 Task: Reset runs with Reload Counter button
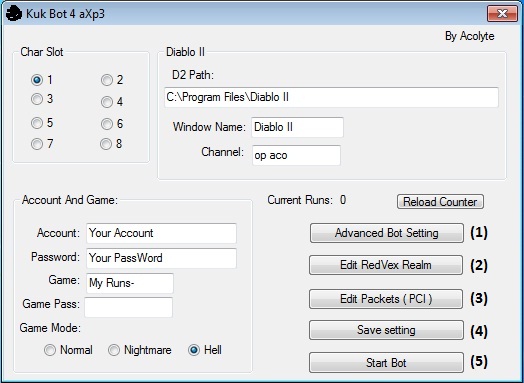440,202
